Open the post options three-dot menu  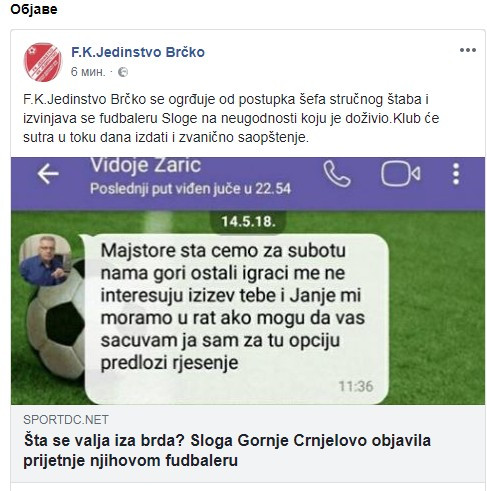[x=468, y=50]
